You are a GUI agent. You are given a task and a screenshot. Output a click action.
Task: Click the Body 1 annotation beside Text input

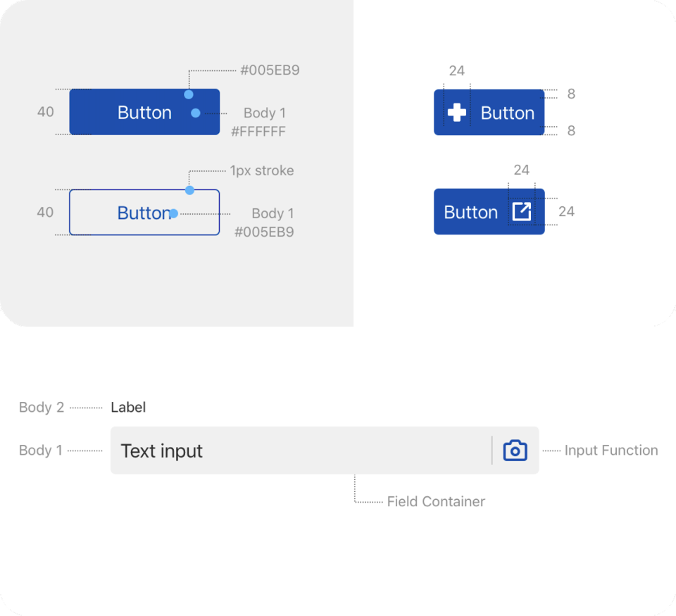(x=40, y=450)
